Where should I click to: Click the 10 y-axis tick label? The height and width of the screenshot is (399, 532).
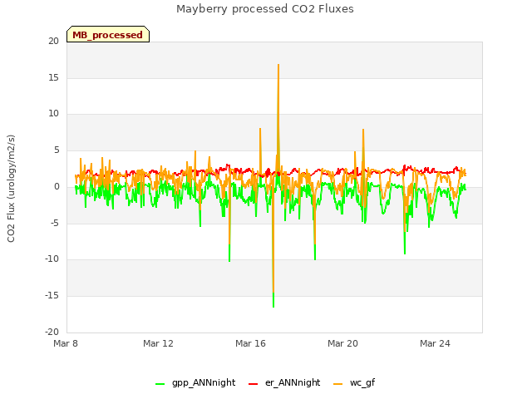[x=53, y=114]
